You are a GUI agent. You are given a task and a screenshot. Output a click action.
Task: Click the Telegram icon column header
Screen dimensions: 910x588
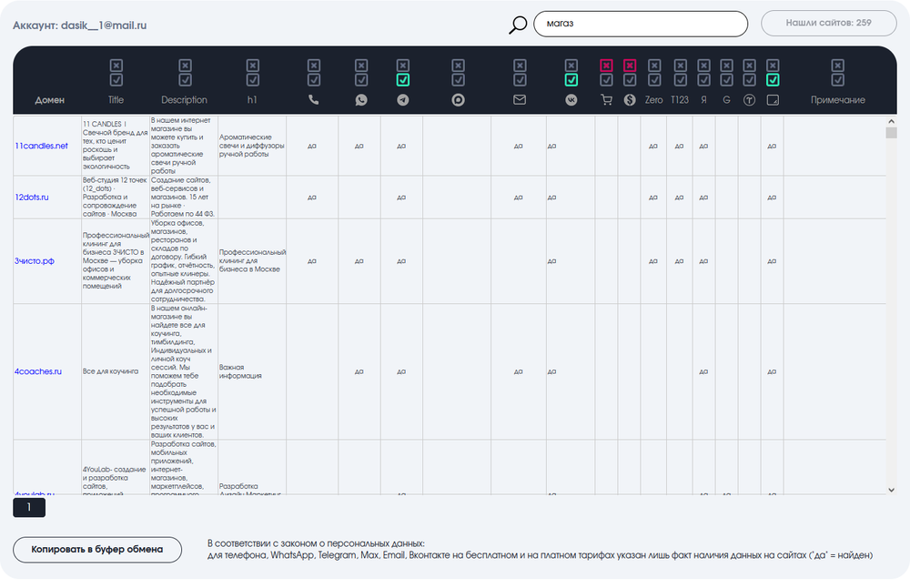point(403,100)
